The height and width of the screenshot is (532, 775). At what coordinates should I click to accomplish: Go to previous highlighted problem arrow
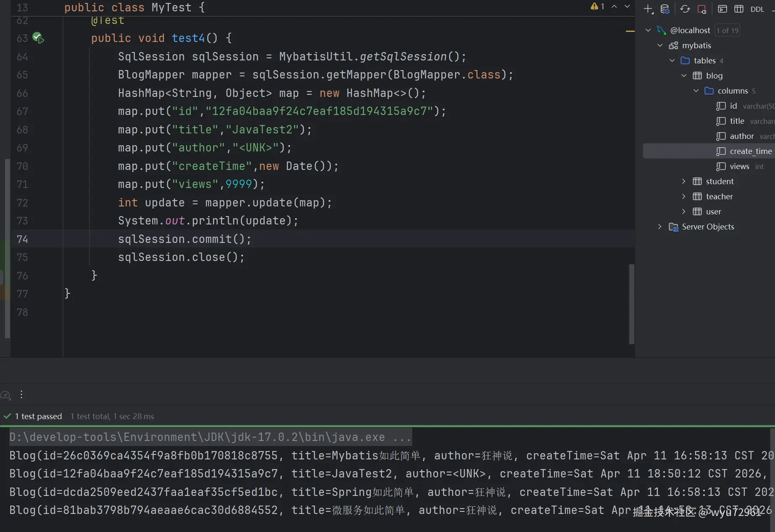coord(614,6)
